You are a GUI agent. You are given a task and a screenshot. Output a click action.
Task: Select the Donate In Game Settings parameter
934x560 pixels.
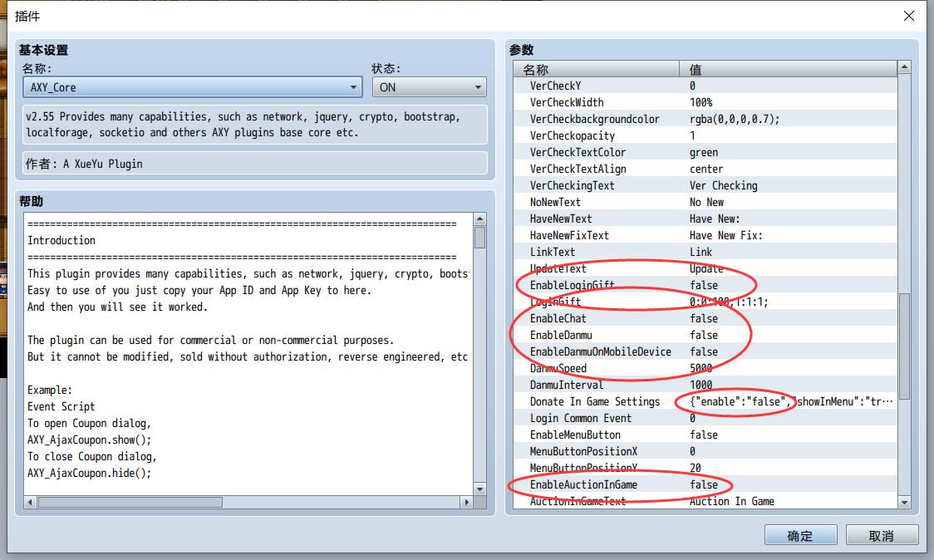point(705,402)
